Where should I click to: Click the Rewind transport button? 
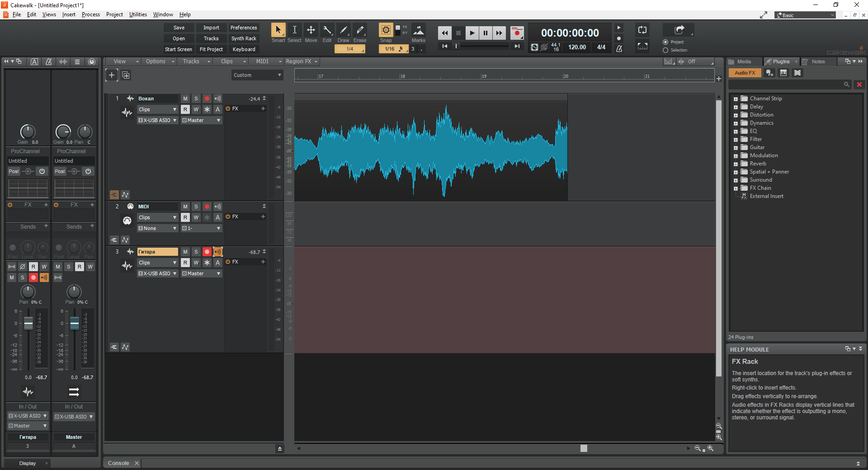click(444, 33)
